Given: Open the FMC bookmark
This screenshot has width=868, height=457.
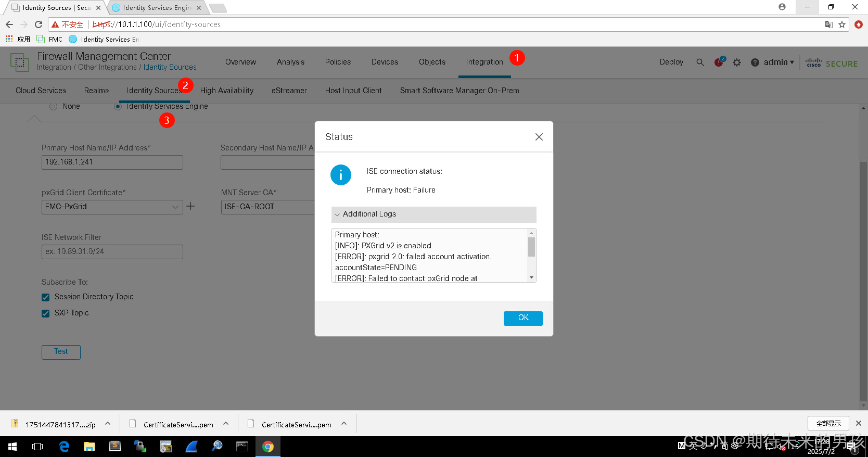Looking at the screenshot, I should point(49,39).
